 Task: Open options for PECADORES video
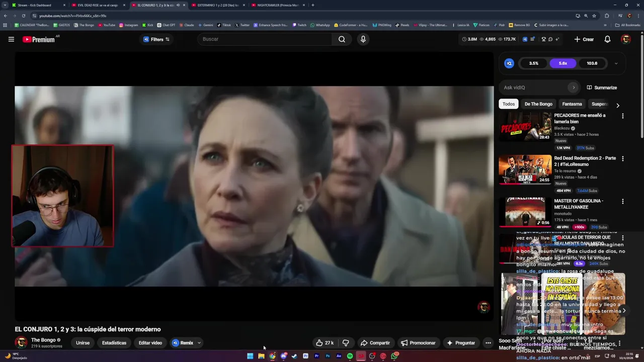click(623, 116)
